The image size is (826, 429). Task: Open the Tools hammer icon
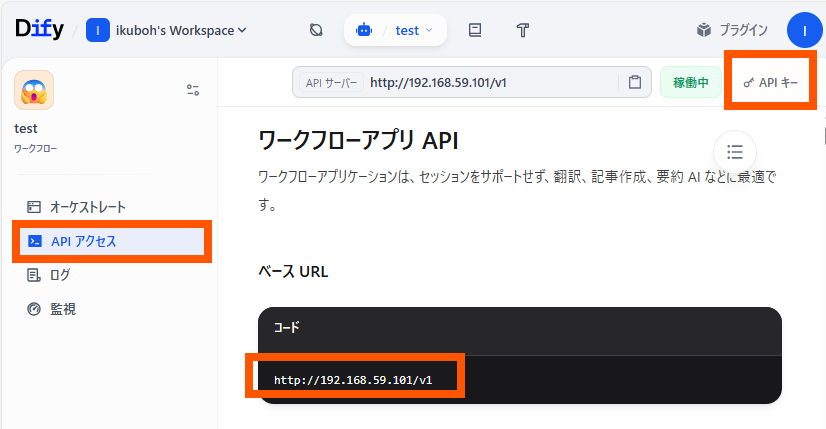point(522,30)
